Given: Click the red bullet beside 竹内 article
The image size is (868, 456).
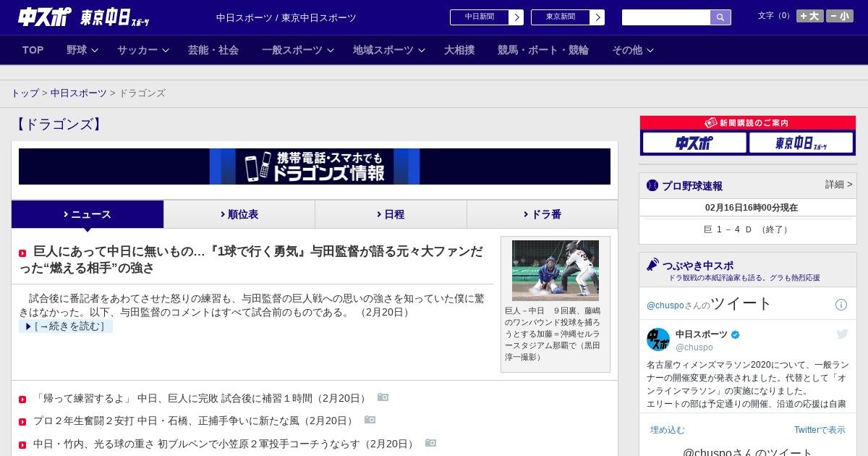Looking at the screenshot, I should click(22, 445).
